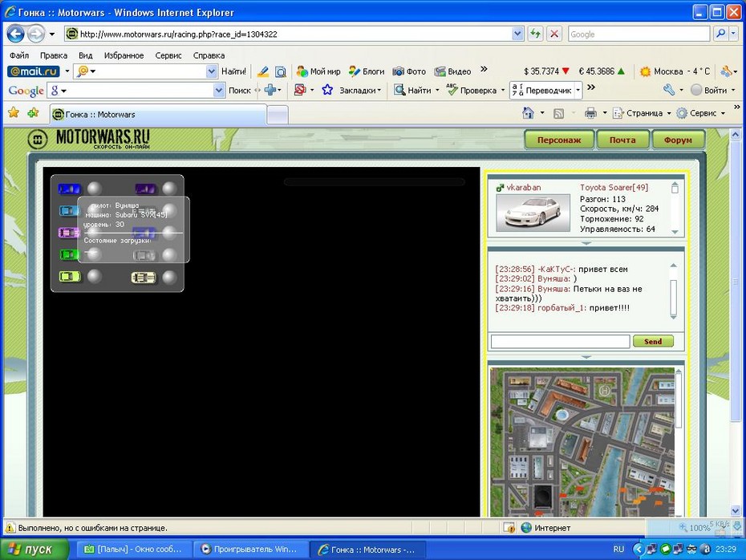Click the chat panel scrollbar thumb
Viewport: 746px width, 560px height.
click(673, 297)
